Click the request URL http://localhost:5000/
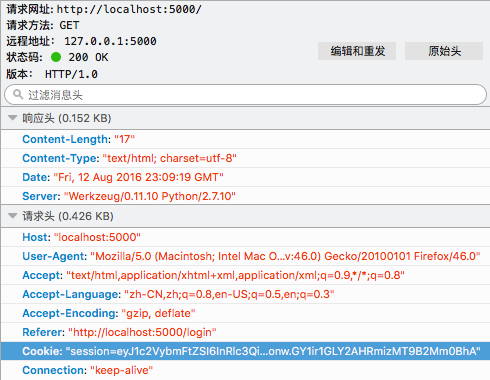Image resolution: width=490 pixels, height=380 pixels. [x=129, y=9]
